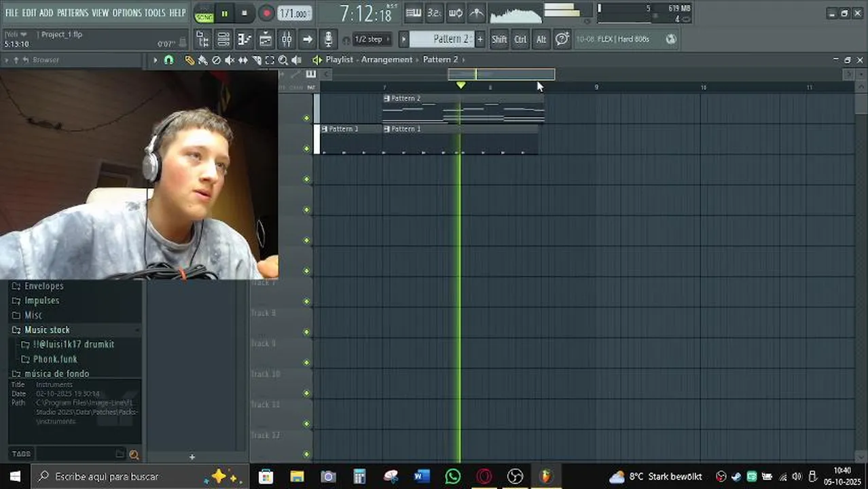Click the playlist horizontal scroll bar handle

[x=501, y=74]
